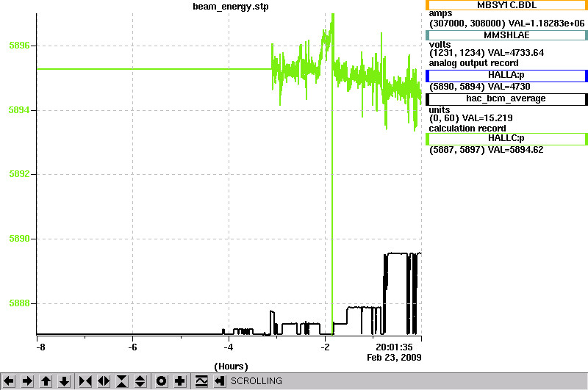Image resolution: width=588 pixels, height=390 pixels.
Task: Click the vertical diamond Y-zoom icon
Action: (140, 381)
